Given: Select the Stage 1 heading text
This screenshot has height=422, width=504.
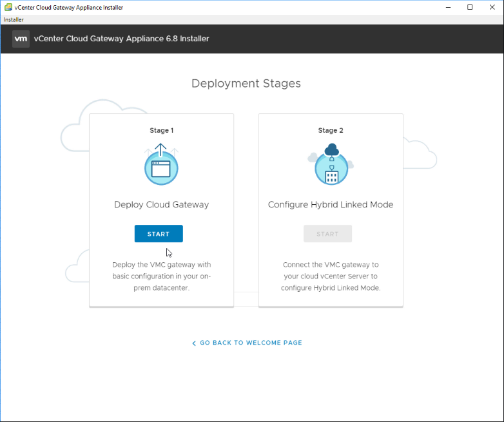Looking at the screenshot, I should (x=161, y=130).
